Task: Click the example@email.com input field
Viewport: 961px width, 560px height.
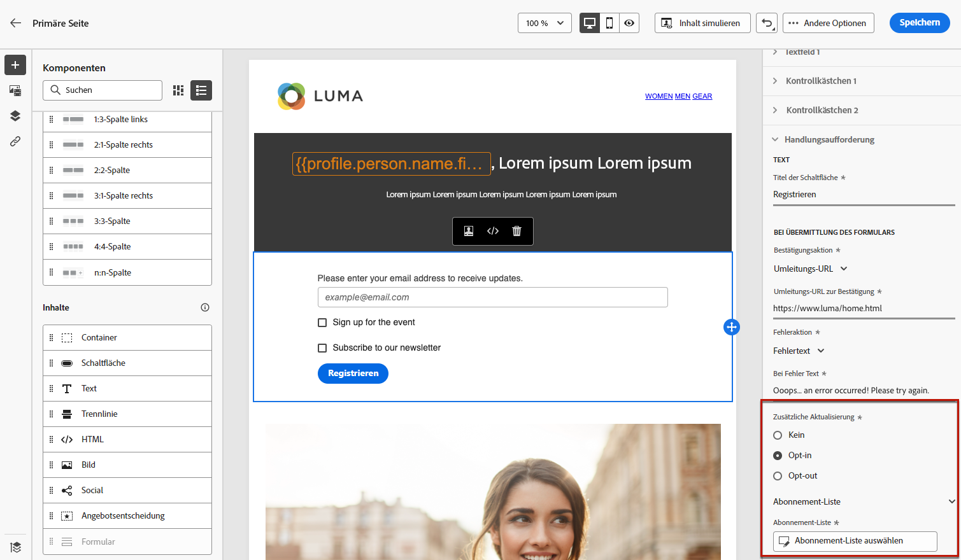Action: [493, 297]
